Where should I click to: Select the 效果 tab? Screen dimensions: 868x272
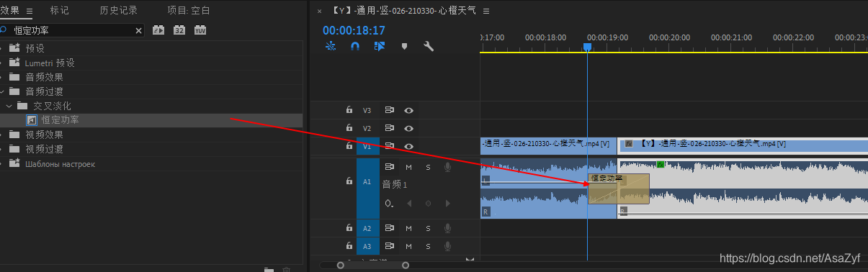[x=10, y=11]
